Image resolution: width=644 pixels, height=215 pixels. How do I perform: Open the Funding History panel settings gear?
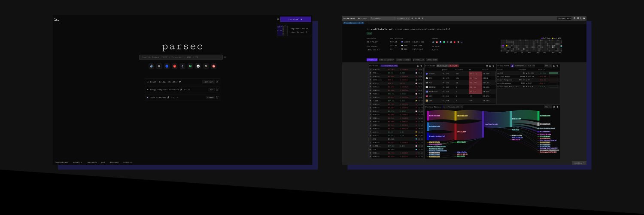pos(557,107)
